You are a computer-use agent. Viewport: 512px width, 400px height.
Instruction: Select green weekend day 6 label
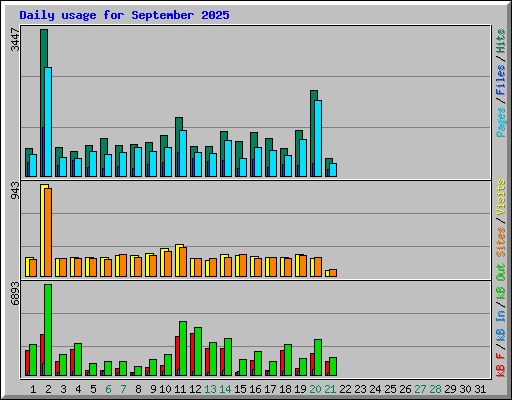click(108, 389)
